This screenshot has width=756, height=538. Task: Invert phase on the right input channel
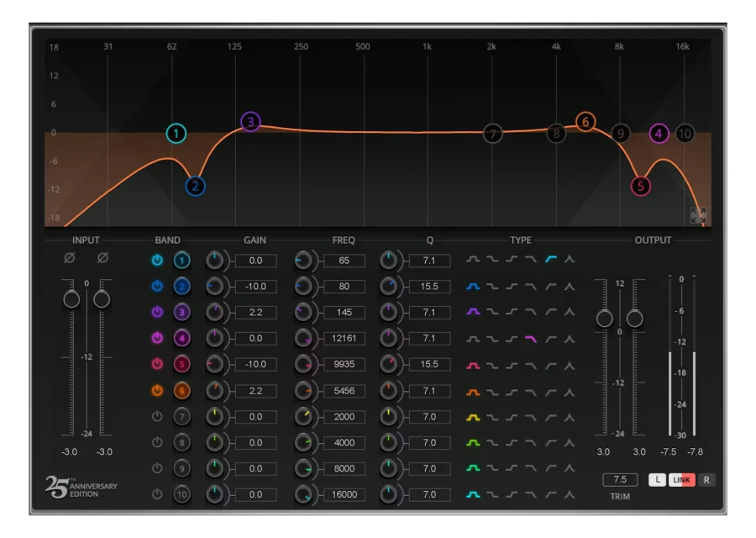pyautogui.click(x=102, y=258)
